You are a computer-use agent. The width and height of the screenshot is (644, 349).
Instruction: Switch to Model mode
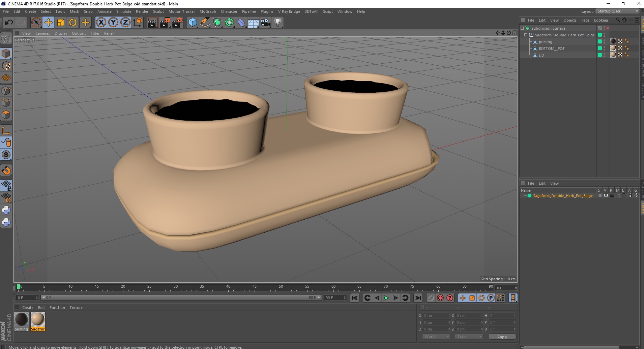pyautogui.click(x=6, y=54)
